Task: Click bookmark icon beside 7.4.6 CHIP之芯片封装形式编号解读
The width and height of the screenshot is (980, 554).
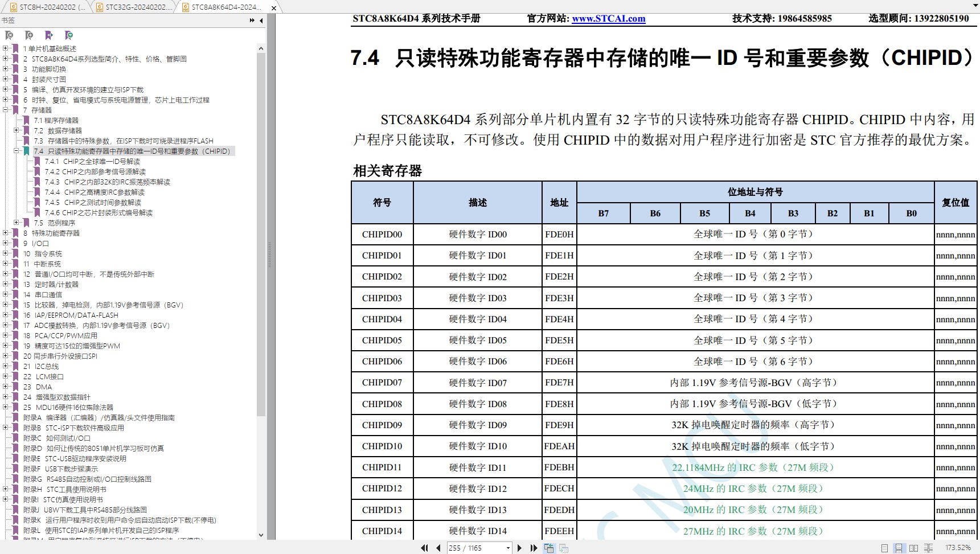Action: click(x=37, y=212)
